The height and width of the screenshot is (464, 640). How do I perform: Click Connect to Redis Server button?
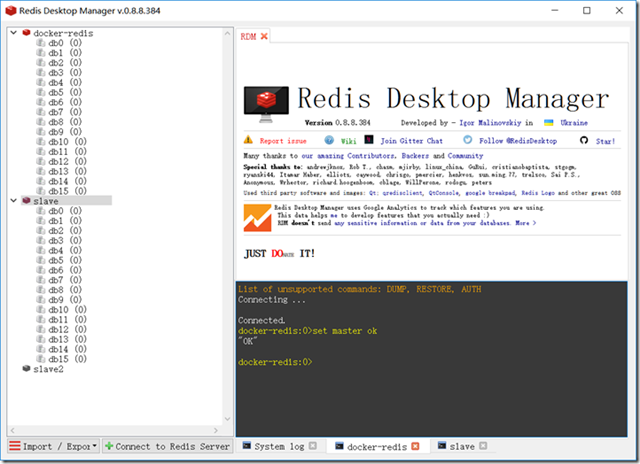[x=167, y=446]
